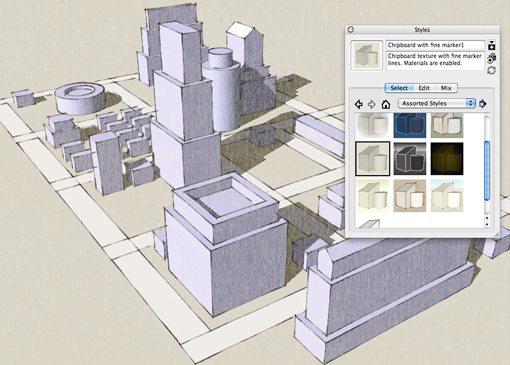Select the Select tab

tap(399, 88)
